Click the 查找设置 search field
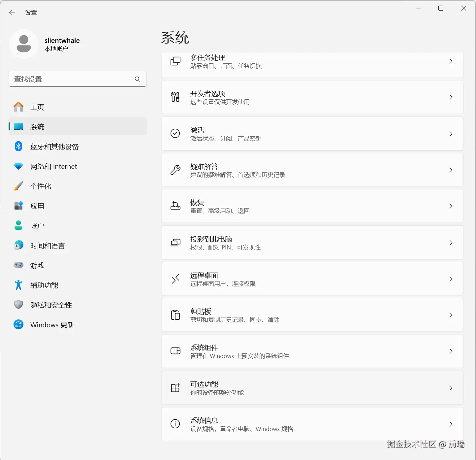 (x=78, y=79)
